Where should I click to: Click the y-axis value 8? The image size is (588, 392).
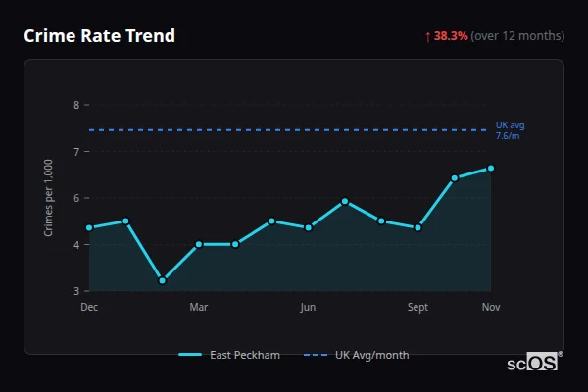(x=76, y=105)
